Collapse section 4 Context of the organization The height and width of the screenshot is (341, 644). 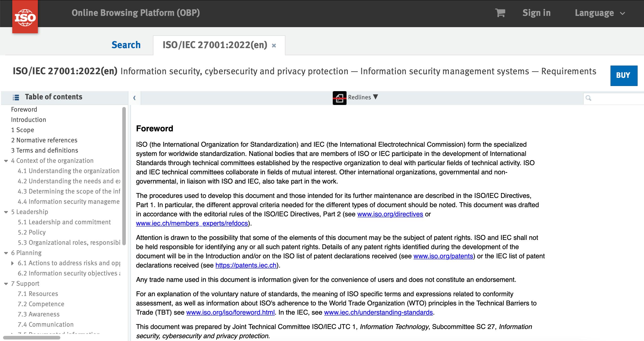pyautogui.click(x=6, y=161)
